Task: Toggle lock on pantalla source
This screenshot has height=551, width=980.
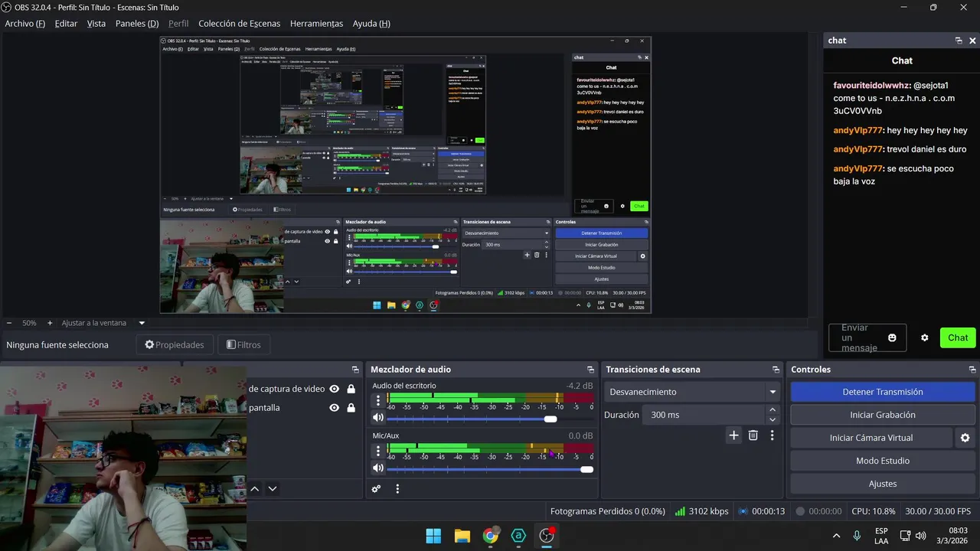Action: coord(351,408)
